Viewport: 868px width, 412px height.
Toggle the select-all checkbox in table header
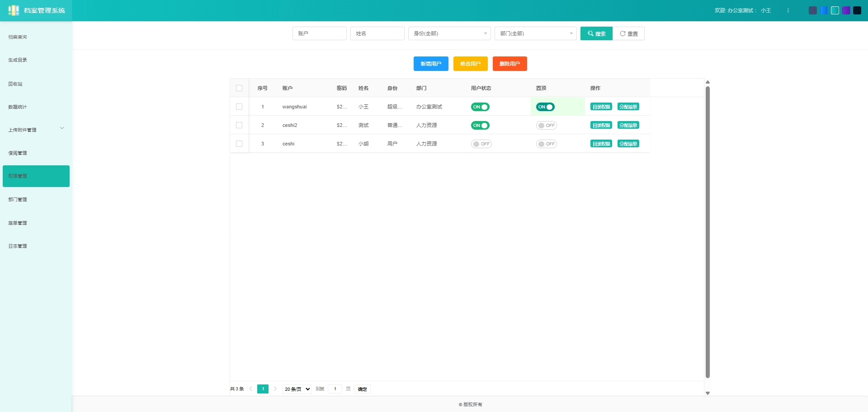[x=239, y=88]
